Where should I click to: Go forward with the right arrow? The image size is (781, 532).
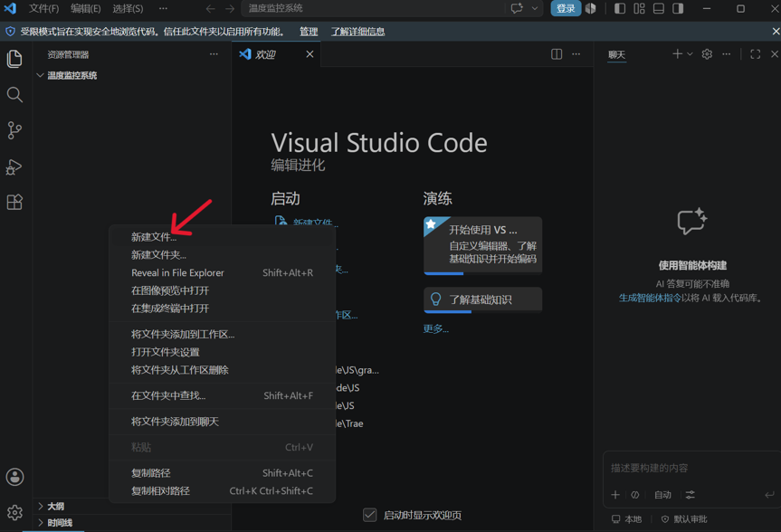(230, 9)
